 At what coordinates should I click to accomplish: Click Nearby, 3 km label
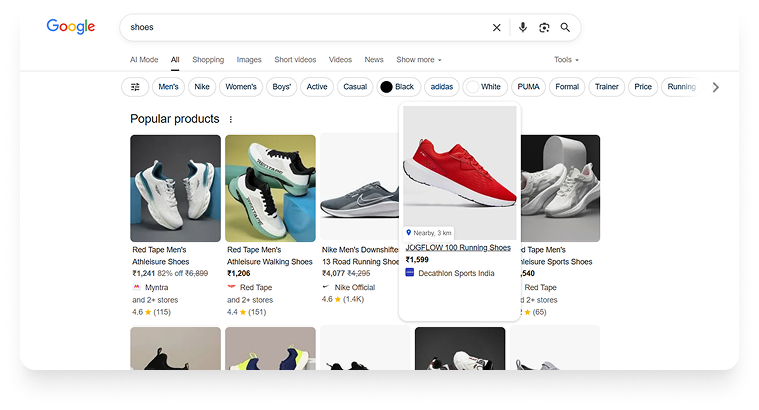coord(432,233)
